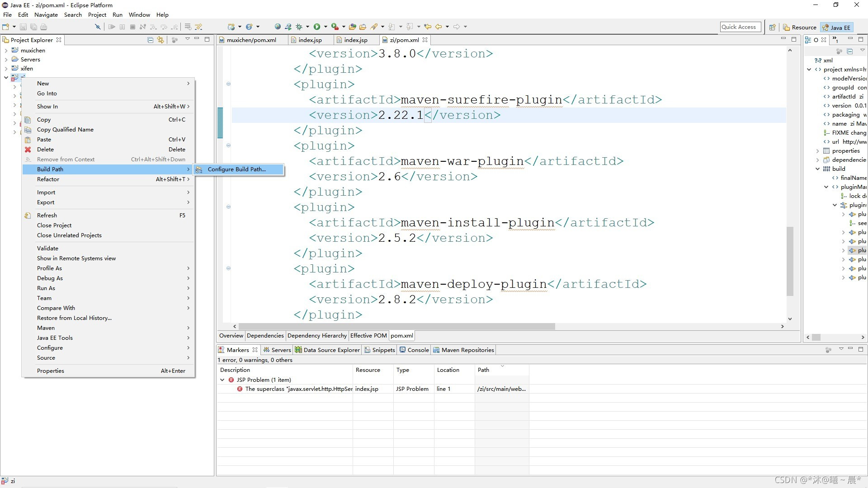Expand the Servers node in Project Explorer
This screenshot has height=488, width=868.
pos(6,59)
